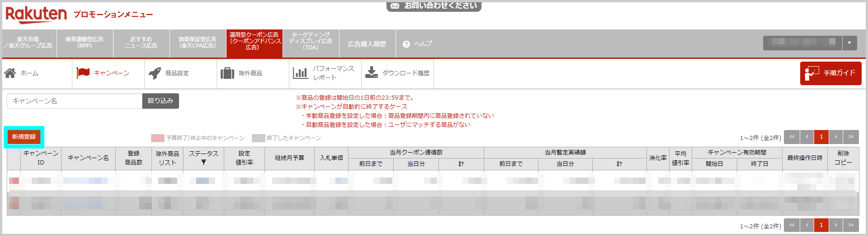The height and width of the screenshot is (236, 868).
Task: Click the 絞り込み filter button
Action: [x=160, y=101]
